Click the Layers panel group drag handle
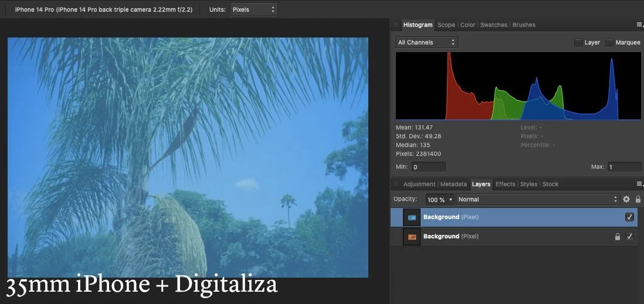Image resolution: width=644 pixels, height=304 pixels. (396, 184)
